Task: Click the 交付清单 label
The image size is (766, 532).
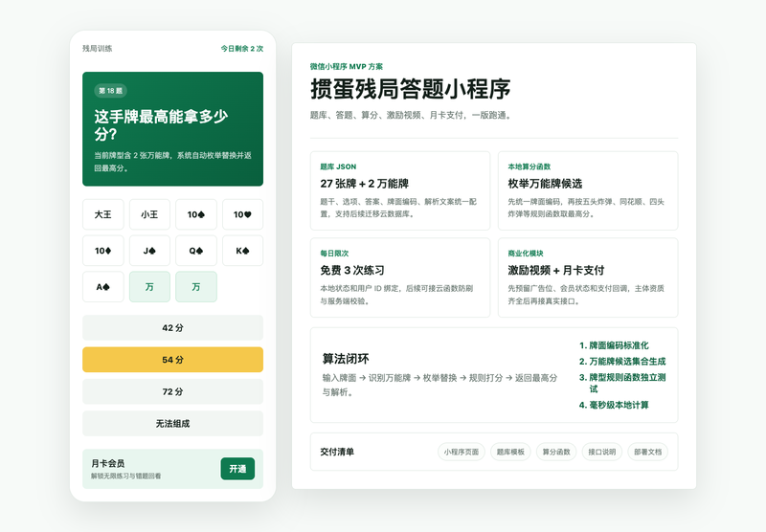Action: 337,452
